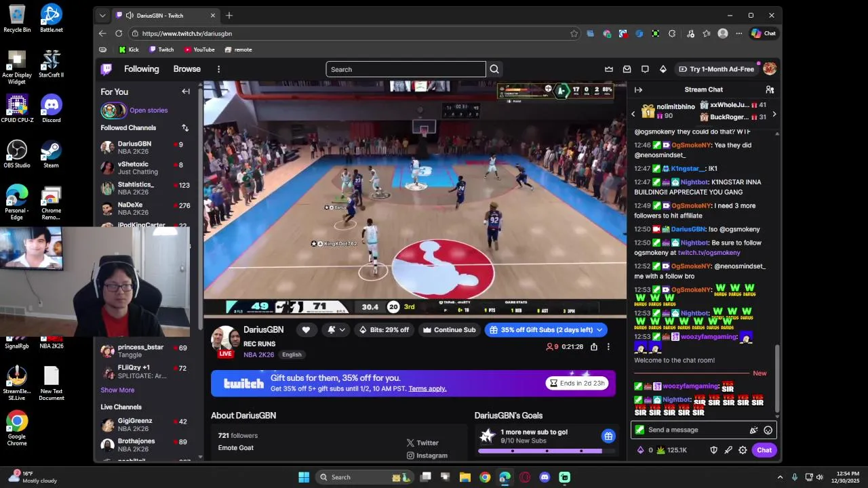Open Edge settings and more menu
This screenshot has width=868, height=488.
point(739,33)
